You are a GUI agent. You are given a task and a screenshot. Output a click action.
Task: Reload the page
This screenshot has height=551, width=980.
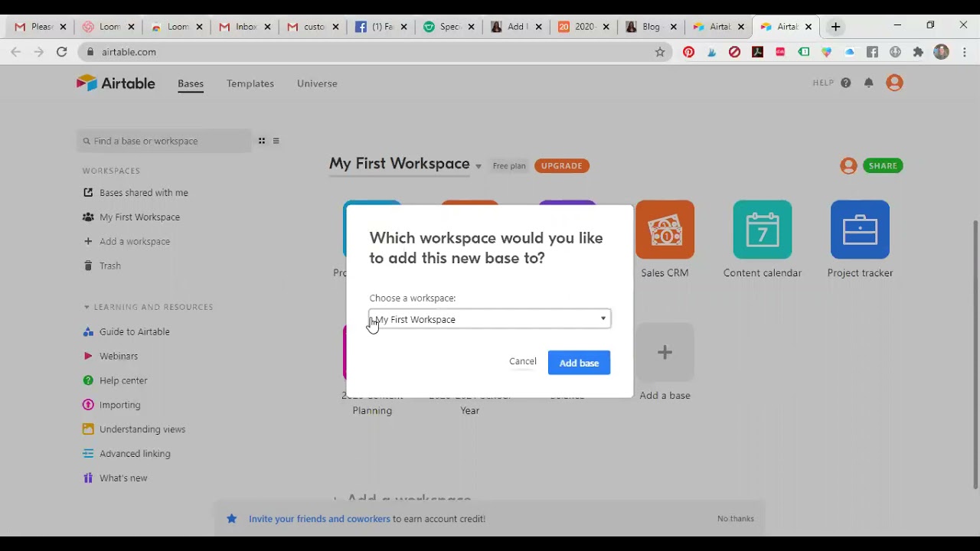tap(61, 52)
